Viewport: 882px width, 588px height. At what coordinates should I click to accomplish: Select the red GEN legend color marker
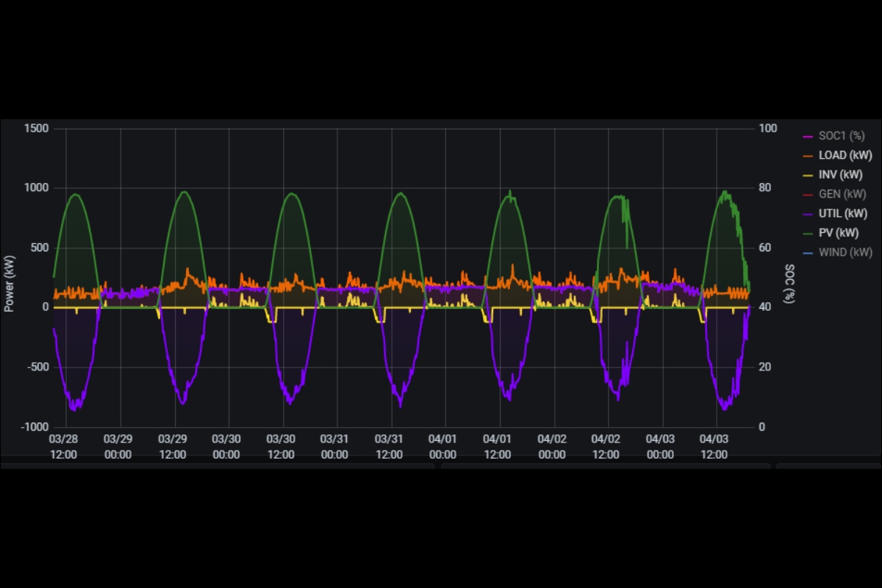click(808, 195)
